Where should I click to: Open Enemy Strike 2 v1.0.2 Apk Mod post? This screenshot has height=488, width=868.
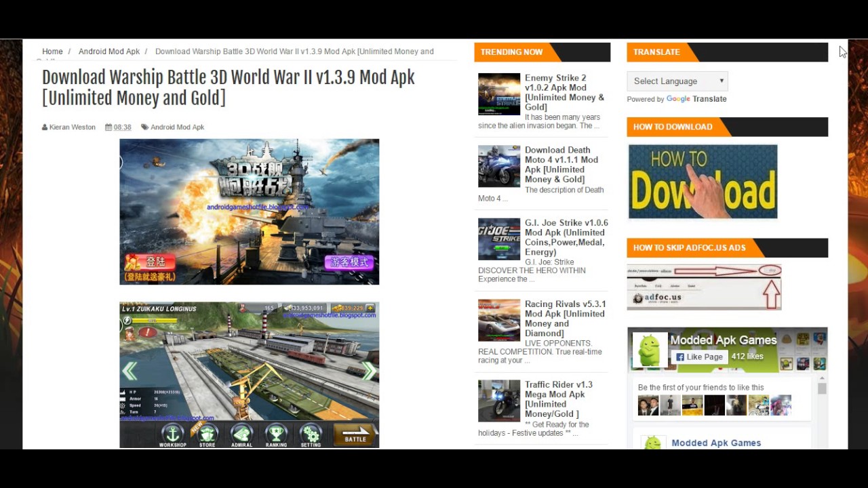click(564, 92)
